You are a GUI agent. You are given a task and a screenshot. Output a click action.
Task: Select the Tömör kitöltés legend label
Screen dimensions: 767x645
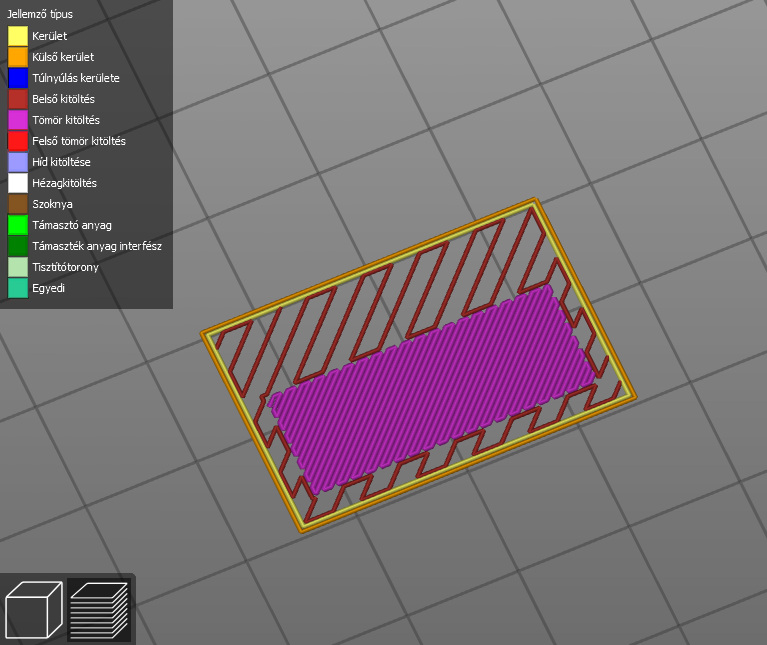point(66,120)
